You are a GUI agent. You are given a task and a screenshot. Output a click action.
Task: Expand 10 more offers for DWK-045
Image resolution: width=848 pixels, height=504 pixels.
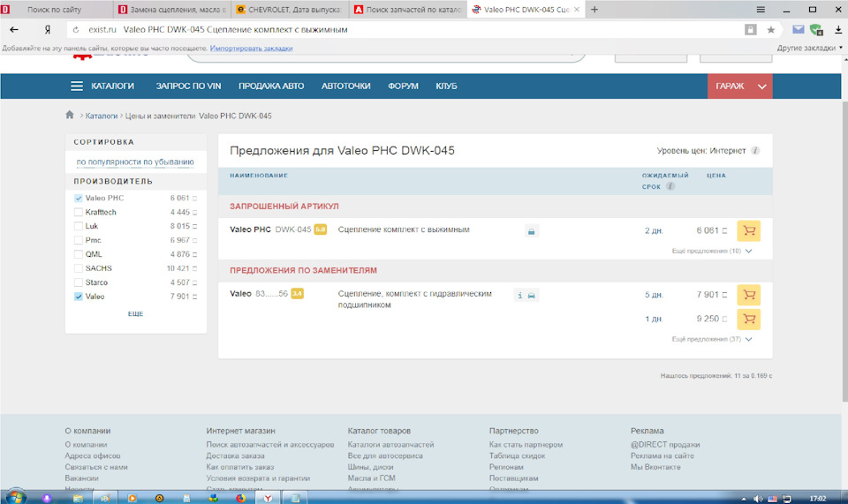tap(711, 252)
